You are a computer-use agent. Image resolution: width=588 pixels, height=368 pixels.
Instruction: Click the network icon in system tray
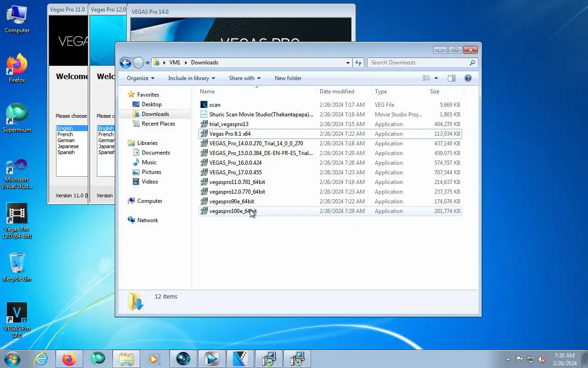pos(531,359)
